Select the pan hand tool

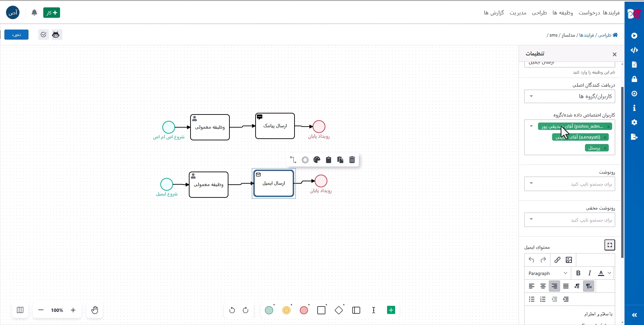click(95, 310)
